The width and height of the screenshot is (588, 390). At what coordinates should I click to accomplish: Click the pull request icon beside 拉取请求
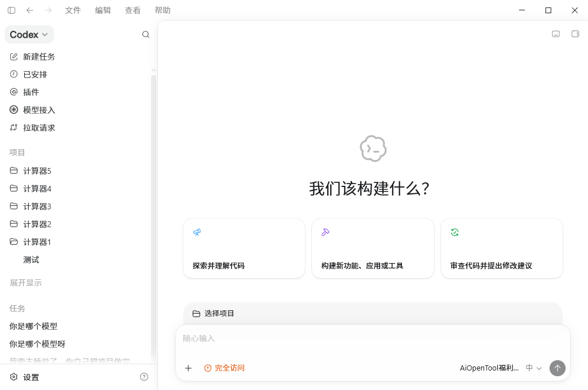click(14, 127)
